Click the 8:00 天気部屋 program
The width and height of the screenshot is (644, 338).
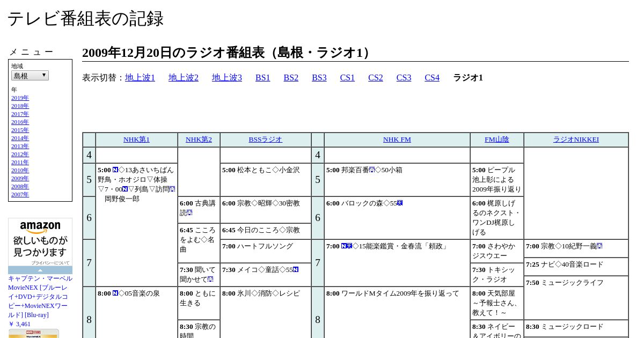click(x=497, y=303)
